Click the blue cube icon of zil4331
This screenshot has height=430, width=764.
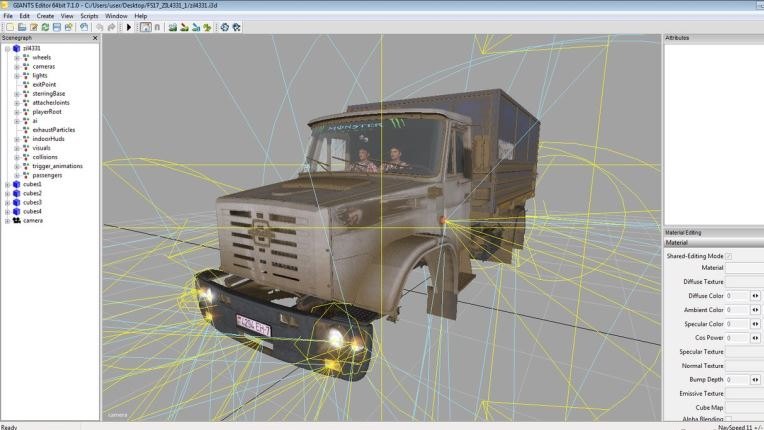(x=17, y=48)
